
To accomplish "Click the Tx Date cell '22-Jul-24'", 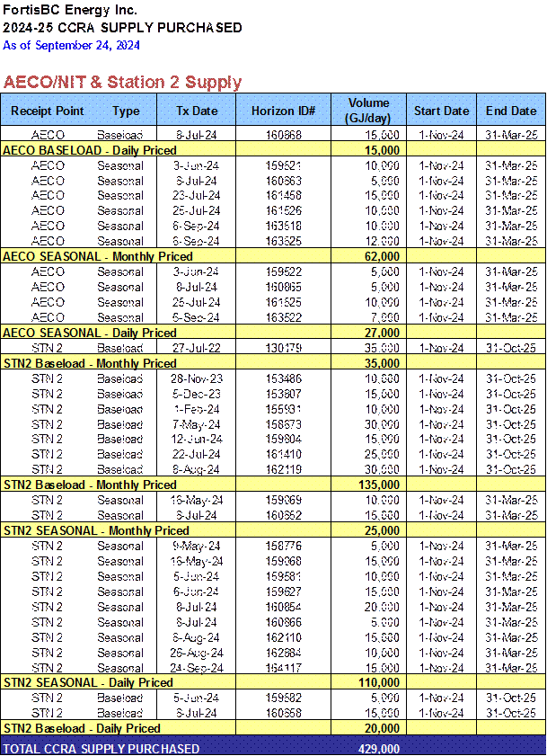I will coord(197,455).
